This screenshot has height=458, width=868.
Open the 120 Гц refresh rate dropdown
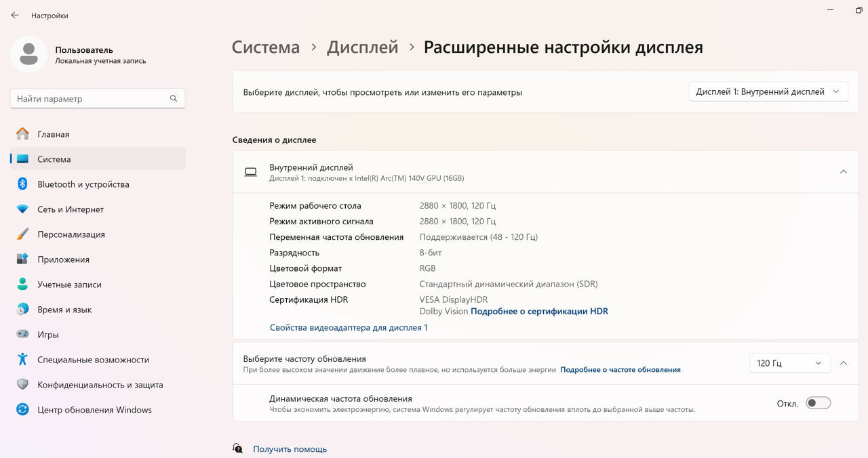789,363
